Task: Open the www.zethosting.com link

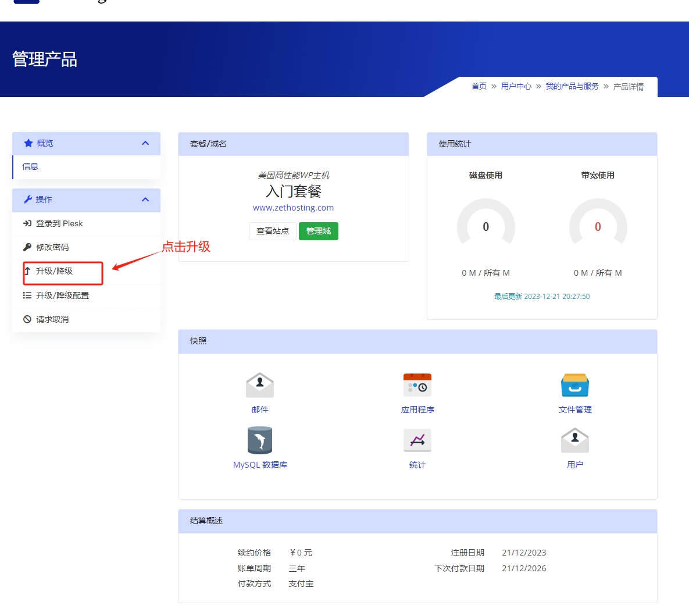Action: 293,208
